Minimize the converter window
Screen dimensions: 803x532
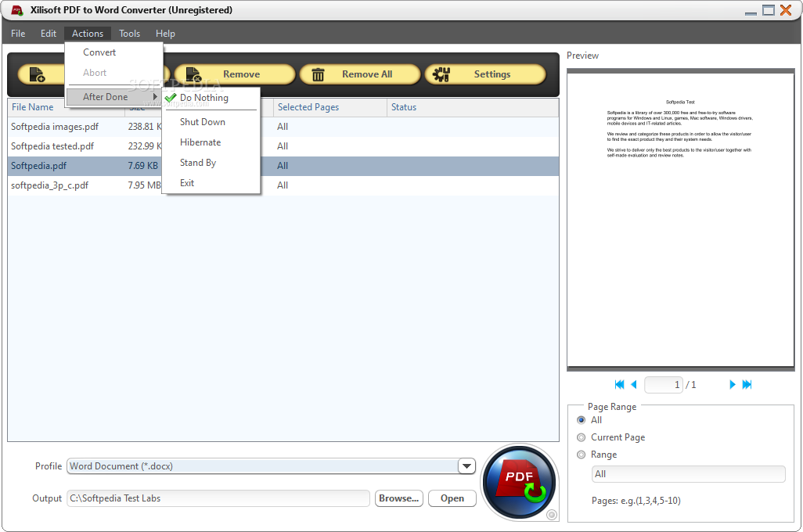(x=751, y=12)
